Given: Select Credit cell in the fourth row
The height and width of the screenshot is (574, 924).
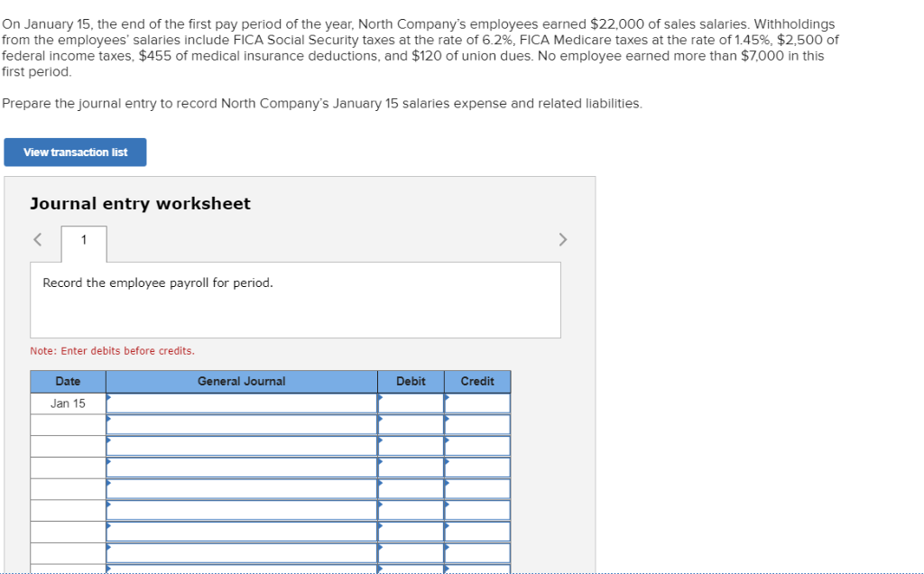Looking at the screenshot, I should click(477, 468).
